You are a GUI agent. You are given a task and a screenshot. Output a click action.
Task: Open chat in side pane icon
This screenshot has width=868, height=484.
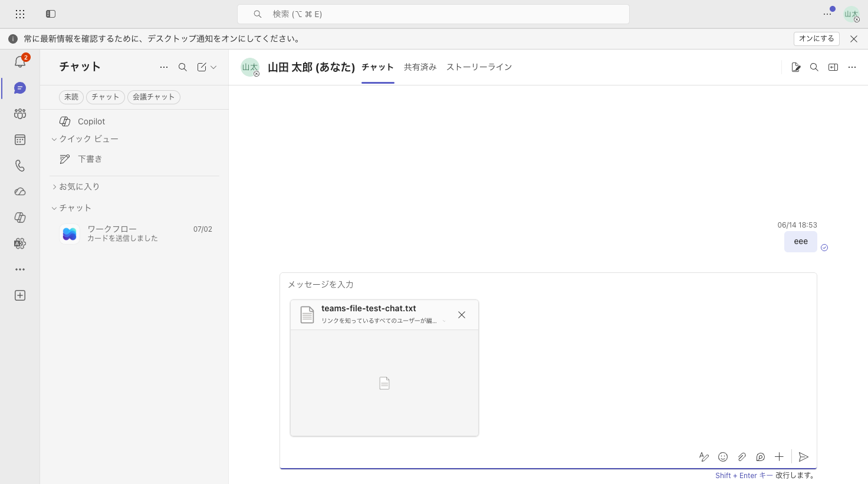coord(833,67)
